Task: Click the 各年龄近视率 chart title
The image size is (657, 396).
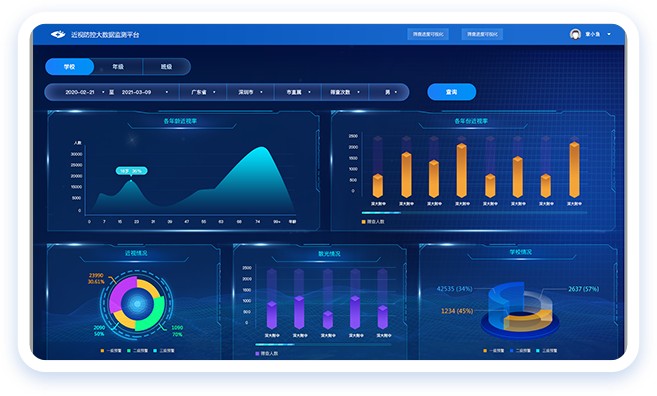Action: (x=180, y=121)
